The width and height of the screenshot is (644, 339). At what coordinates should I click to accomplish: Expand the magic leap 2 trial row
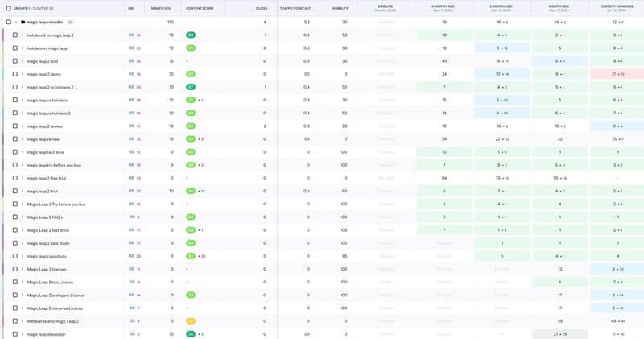tap(23, 191)
